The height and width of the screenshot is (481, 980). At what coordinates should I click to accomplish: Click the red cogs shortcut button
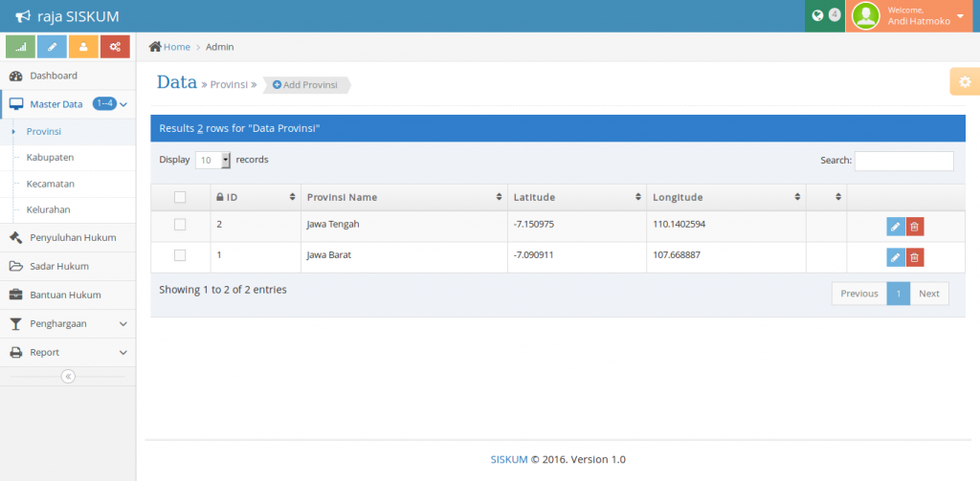pos(115,46)
